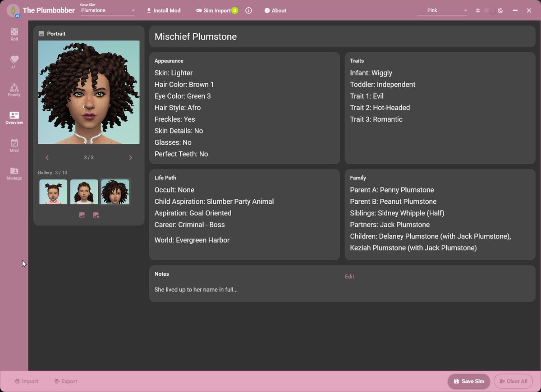
Task: Click Install Mod button
Action: tap(163, 10)
